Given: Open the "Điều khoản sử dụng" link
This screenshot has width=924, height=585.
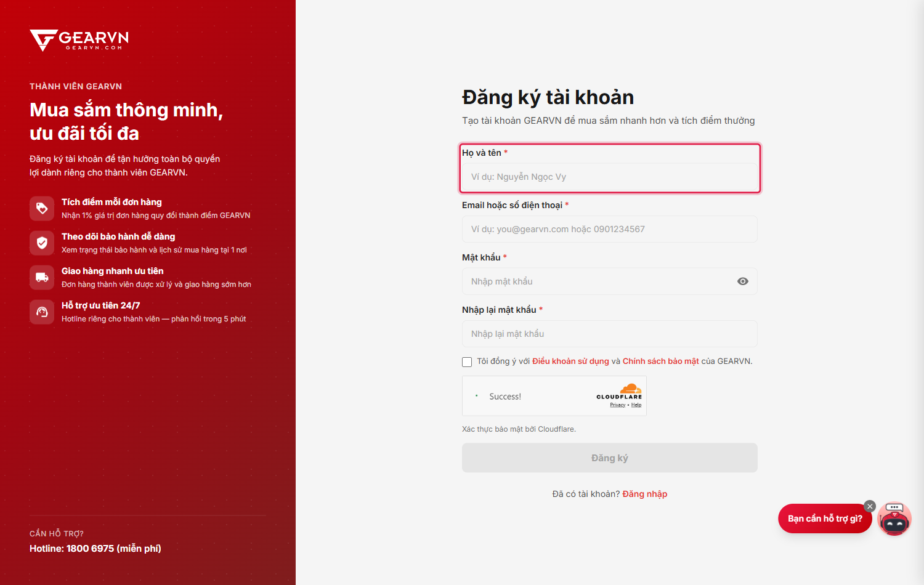Looking at the screenshot, I should (x=570, y=361).
